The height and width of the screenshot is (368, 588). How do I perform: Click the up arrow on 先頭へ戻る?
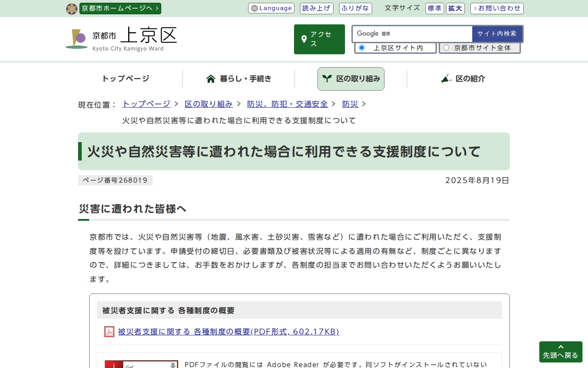coord(560,347)
